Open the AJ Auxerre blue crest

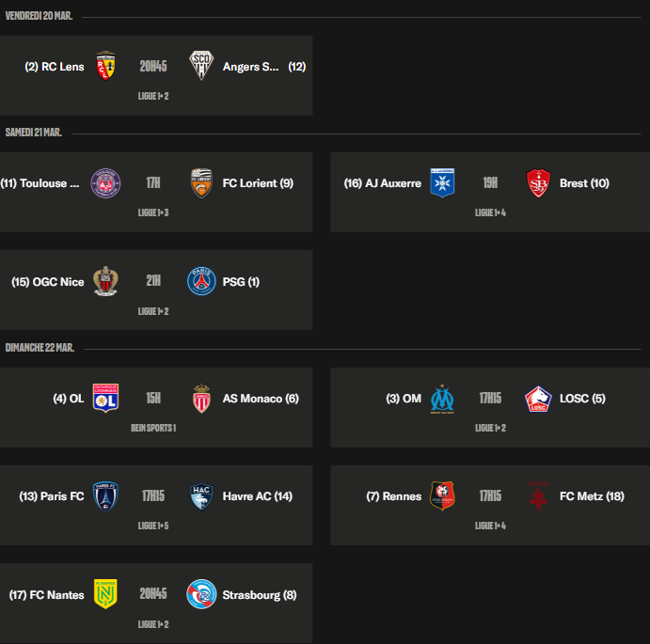coord(442,183)
